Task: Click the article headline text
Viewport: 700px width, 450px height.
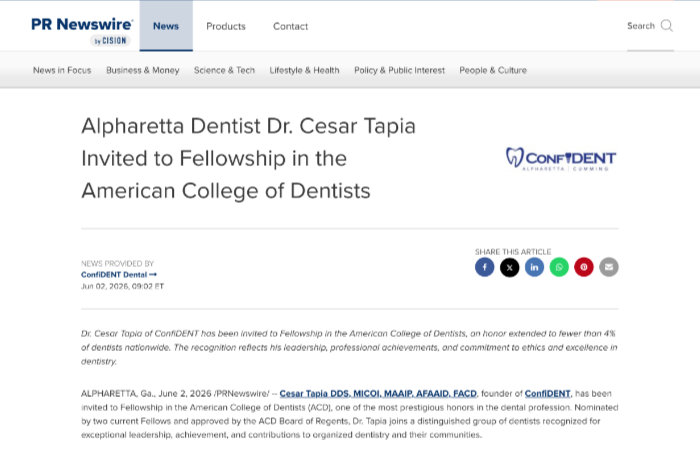Action: [x=248, y=158]
